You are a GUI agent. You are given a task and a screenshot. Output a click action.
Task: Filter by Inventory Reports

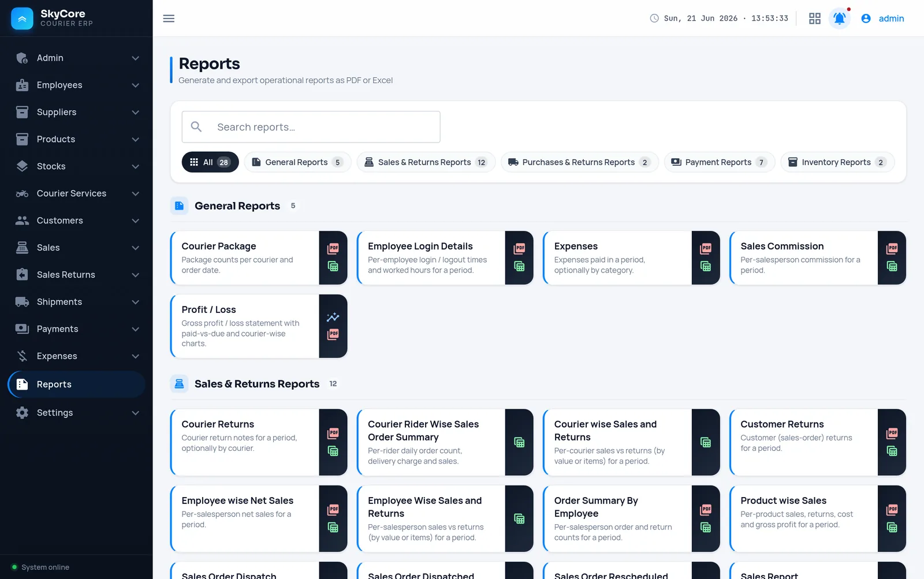[837, 162]
